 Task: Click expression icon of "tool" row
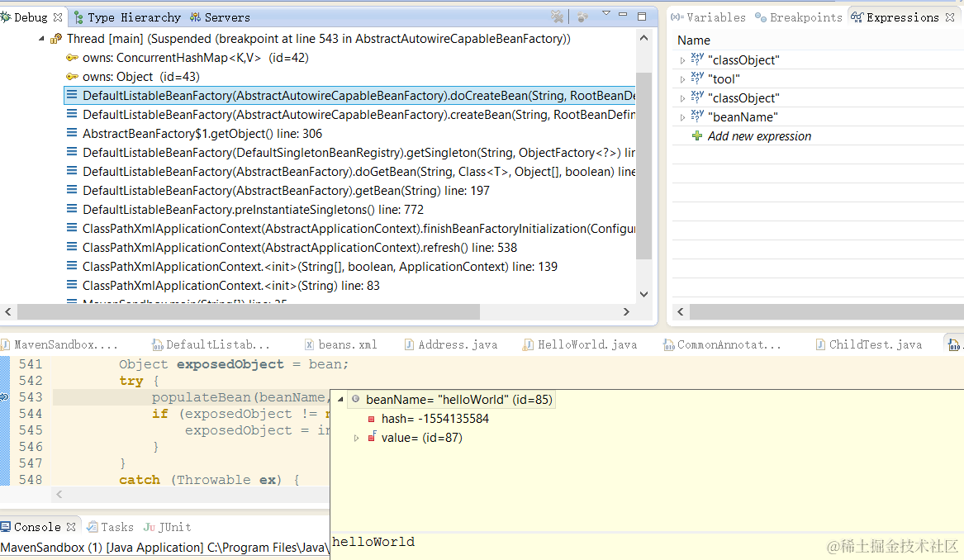[x=697, y=78]
